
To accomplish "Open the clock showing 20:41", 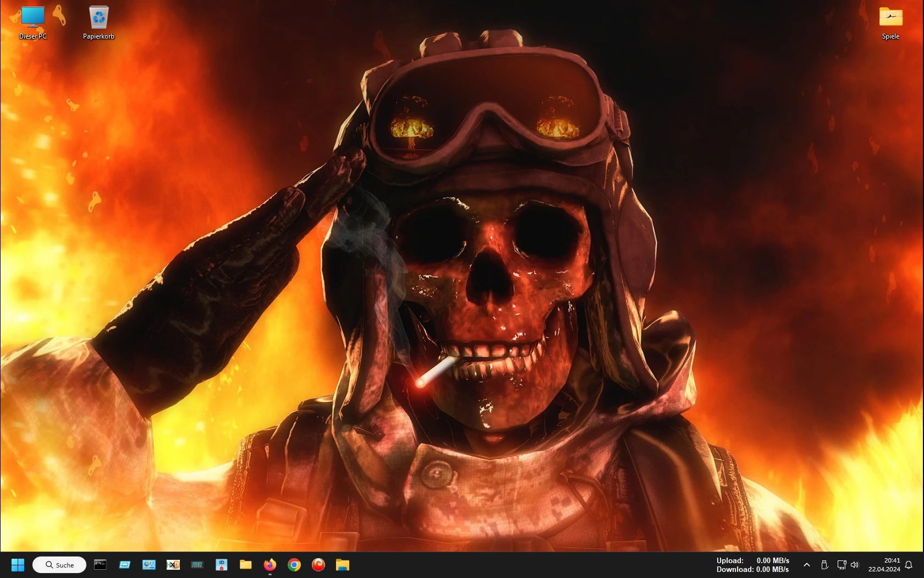I will [884, 565].
